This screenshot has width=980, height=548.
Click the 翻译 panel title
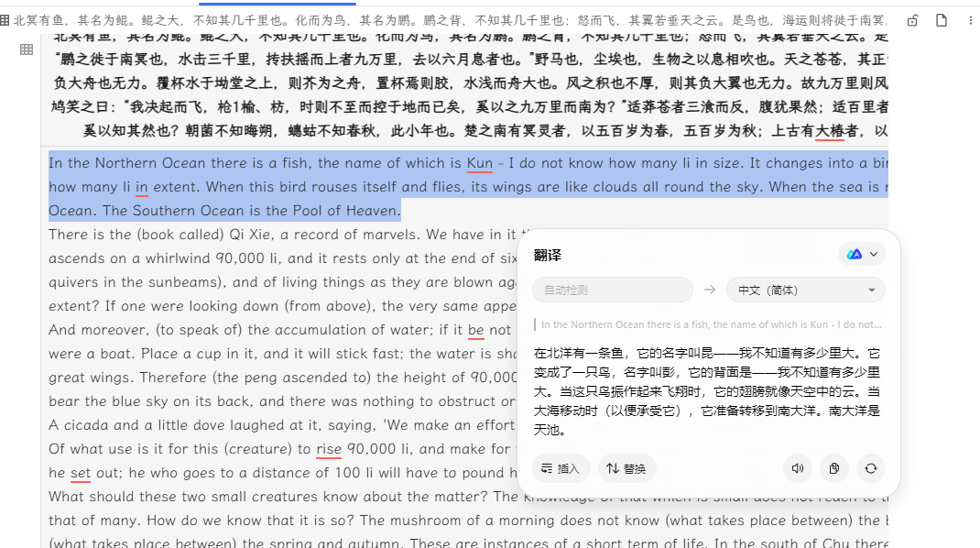(548, 256)
